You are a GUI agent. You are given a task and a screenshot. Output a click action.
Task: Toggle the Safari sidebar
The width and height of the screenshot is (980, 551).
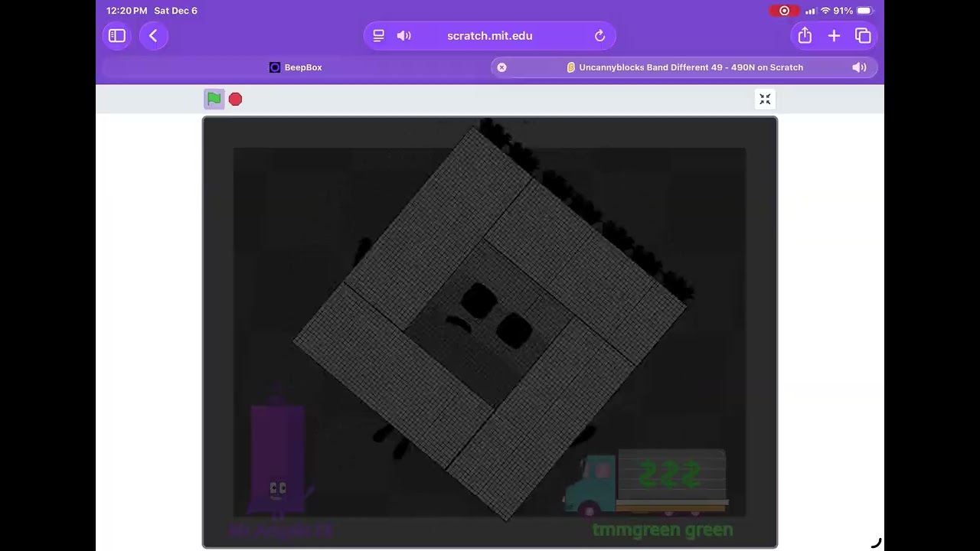[x=117, y=36]
